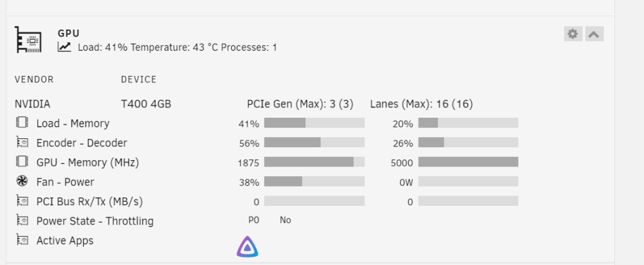Click the load chart line icon
Image resolution: width=644 pixels, height=265 pixels.
coord(64,47)
